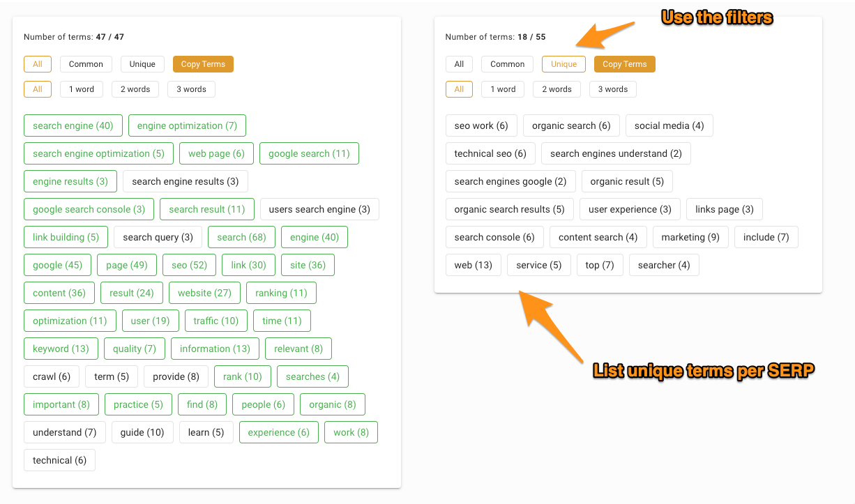Click the 'google search console (3)' term

point(89,209)
